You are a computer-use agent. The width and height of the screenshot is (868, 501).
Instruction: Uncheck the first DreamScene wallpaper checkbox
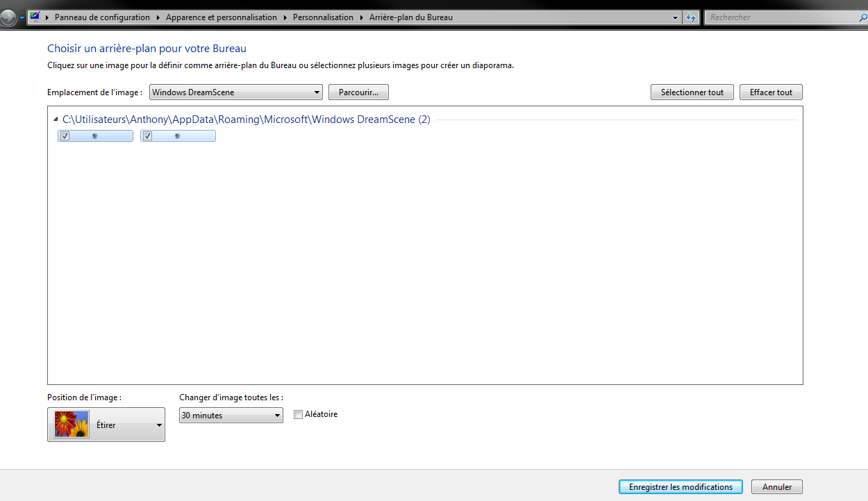[x=65, y=136]
